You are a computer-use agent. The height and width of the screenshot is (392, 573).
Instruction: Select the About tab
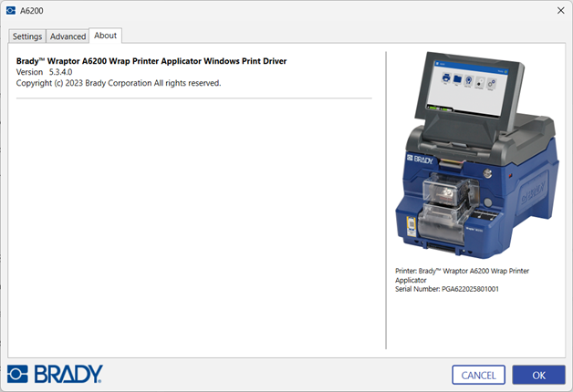tap(106, 36)
